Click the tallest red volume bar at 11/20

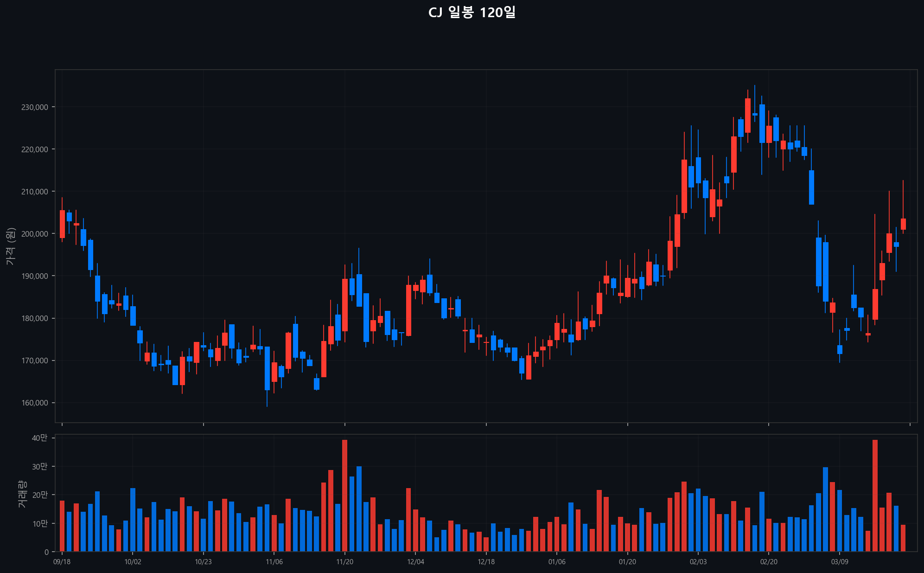(x=344, y=496)
